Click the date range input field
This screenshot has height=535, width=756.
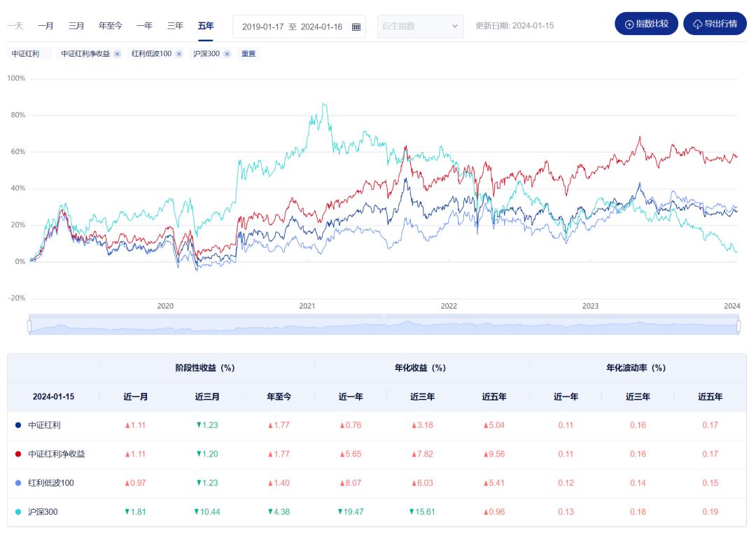point(292,27)
